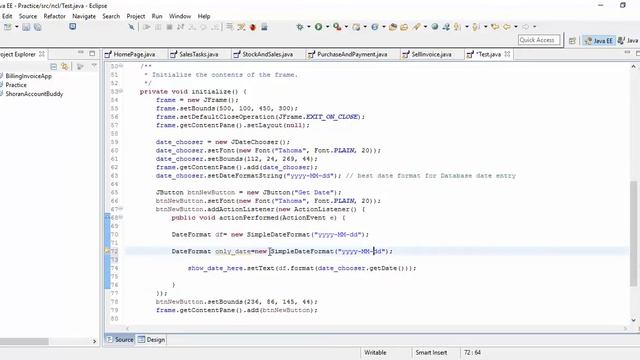Image resolution: width=640 pixels, height=360 pixels.
Task: Maximize the Project Explorer view
Action: point(92,53)
